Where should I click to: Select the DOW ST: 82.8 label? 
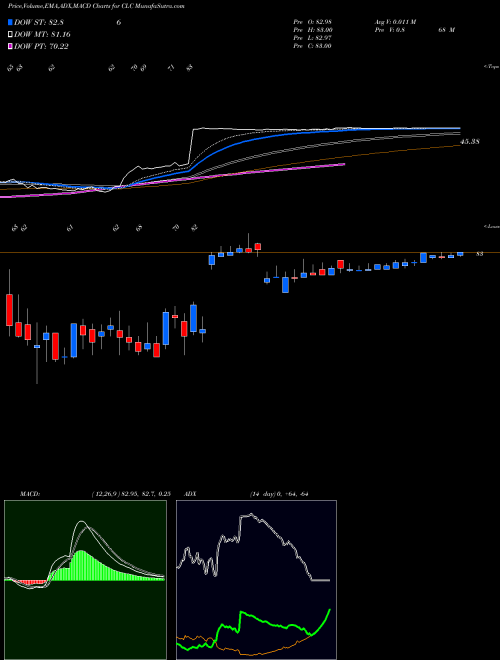click(x=39, y=23)
